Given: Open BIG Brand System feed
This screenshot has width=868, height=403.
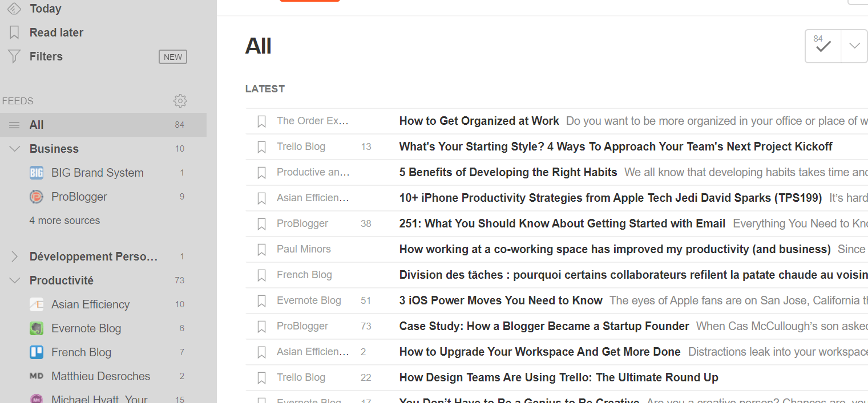Looking at the screenshot, I should pyautogui.click(x=98, y=173).
